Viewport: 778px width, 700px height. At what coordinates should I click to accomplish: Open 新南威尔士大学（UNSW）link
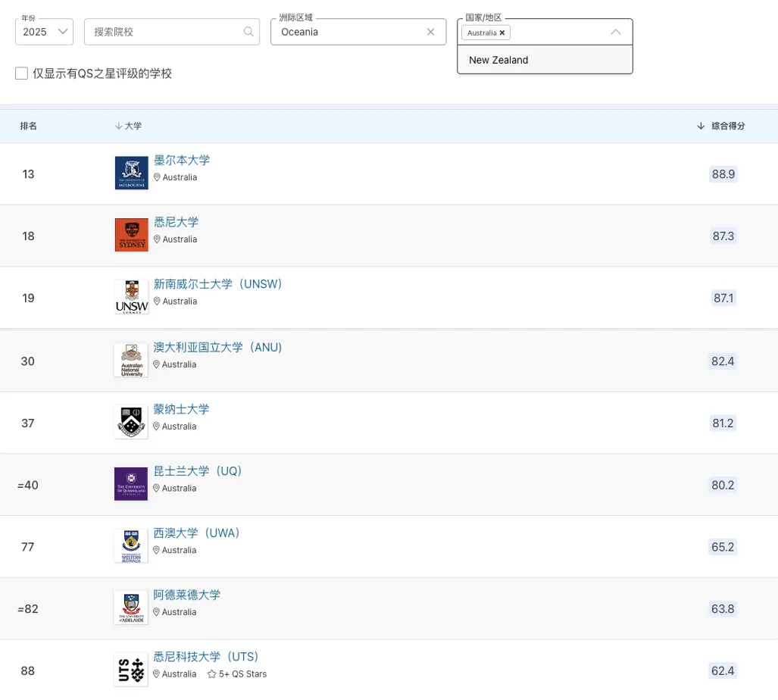point(218,284)
